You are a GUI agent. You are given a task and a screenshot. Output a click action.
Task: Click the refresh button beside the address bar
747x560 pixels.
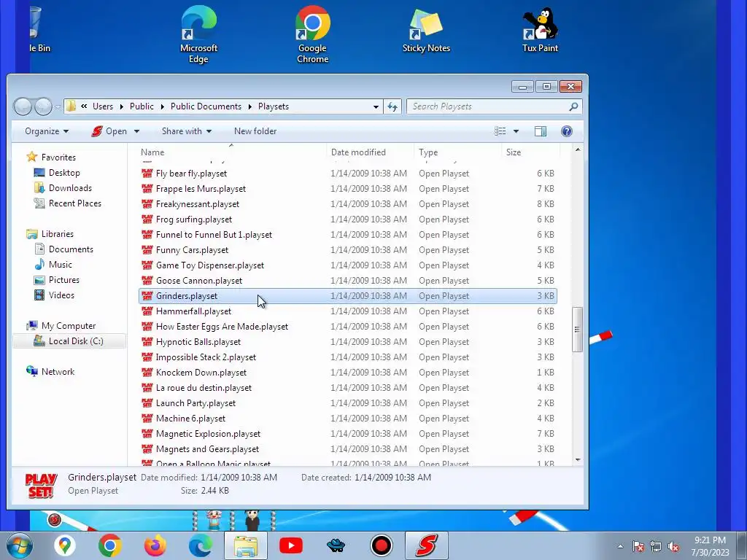pos(392,106)
